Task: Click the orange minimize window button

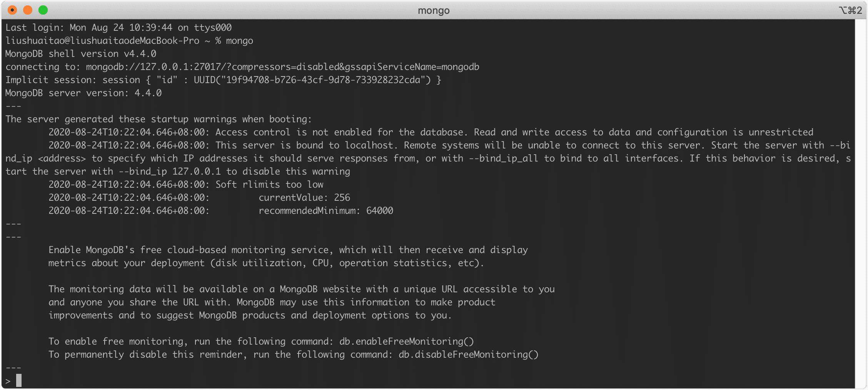Action: pos(28,10)
